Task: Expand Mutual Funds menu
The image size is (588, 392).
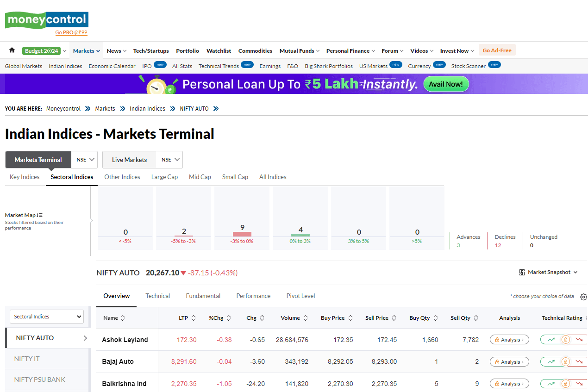Action: (x=300, y=51)
